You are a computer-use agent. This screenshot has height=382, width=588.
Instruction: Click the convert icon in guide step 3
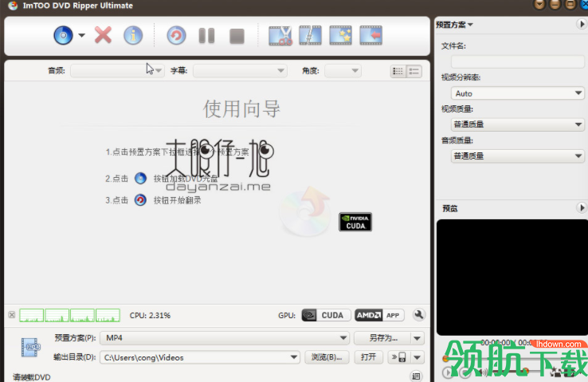coord(140,200)
